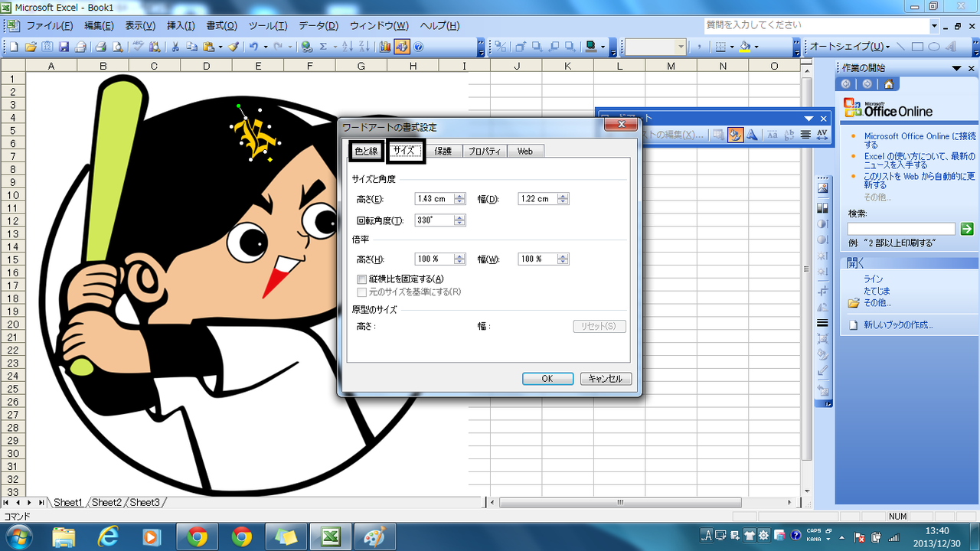Open the WordArt toolbar options dropdown
The width and height of the screenshot is (980, 551).
pos(809,119)
